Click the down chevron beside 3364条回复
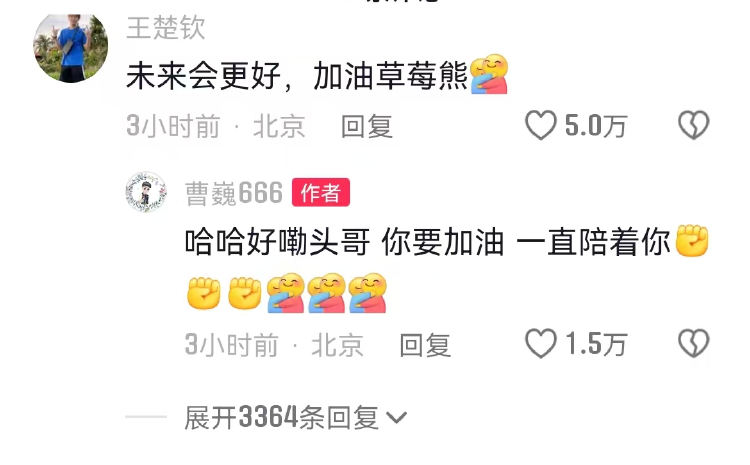Viewport: 750px width, 465px height. 397,418
